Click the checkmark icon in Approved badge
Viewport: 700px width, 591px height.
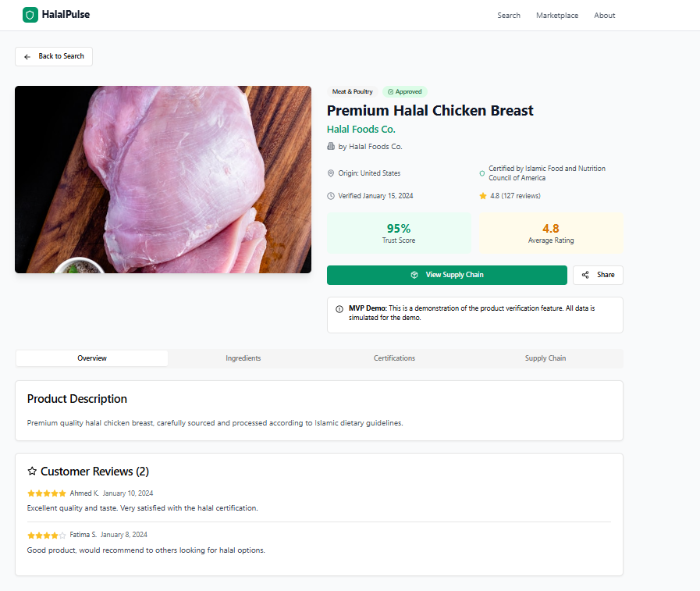pos(391,91)
